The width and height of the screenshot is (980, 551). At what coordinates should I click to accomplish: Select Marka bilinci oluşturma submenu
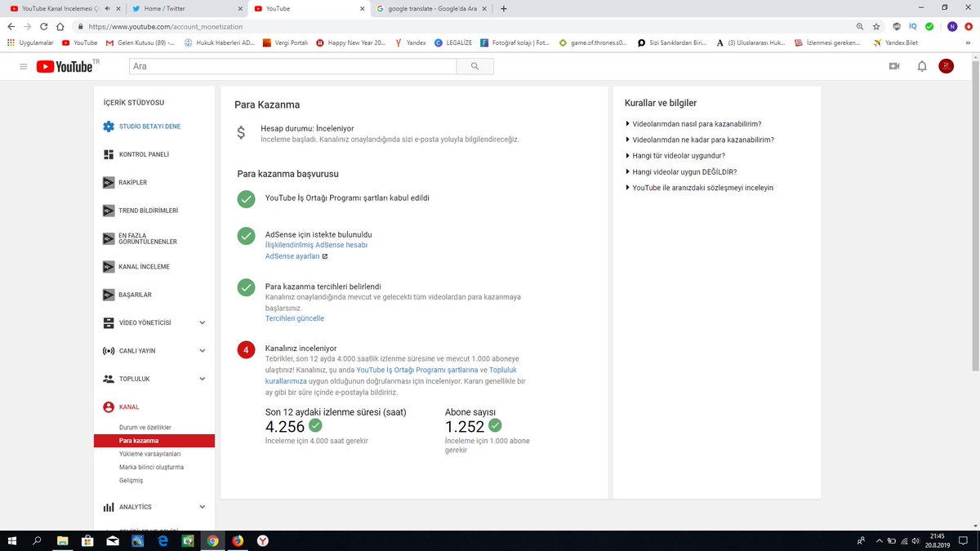click(x=151, y=467)
